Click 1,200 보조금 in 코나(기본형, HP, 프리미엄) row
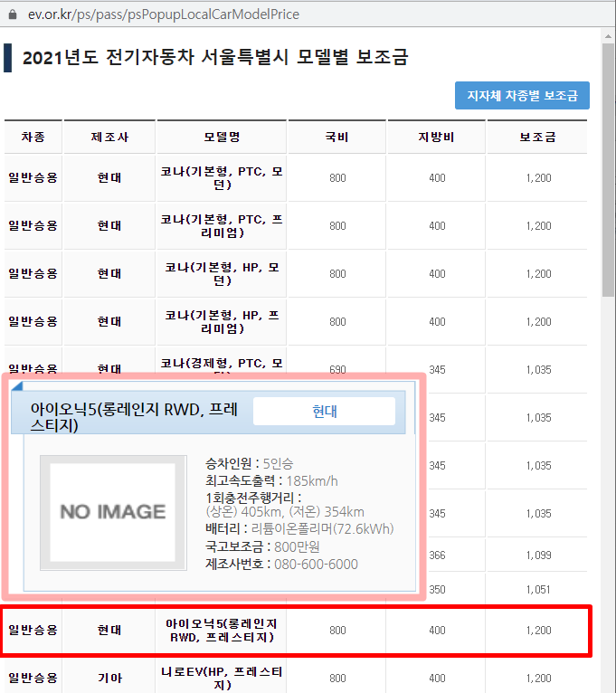 coord(539,322)
